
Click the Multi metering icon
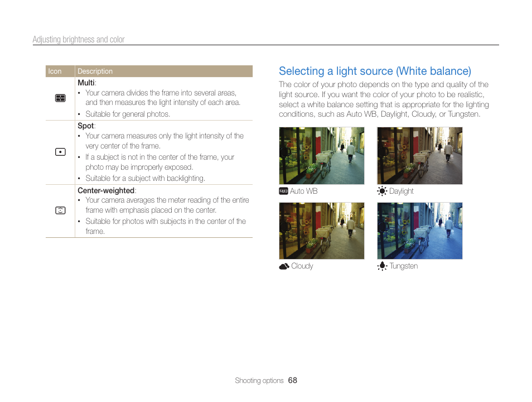click(60, 98)
